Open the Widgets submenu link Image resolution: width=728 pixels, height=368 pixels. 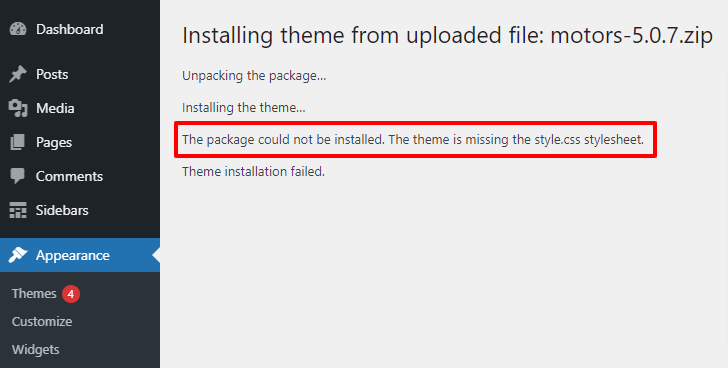pos(35,349)
